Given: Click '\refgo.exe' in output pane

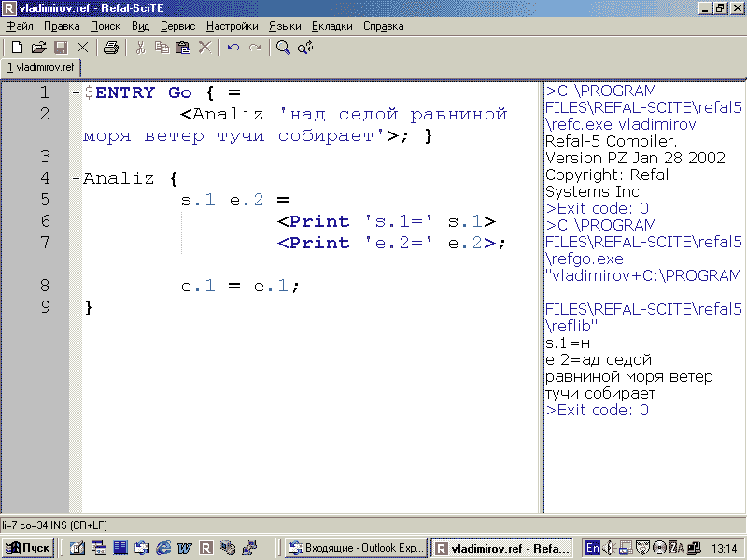Looking at the screenshot, I should 585,259.
